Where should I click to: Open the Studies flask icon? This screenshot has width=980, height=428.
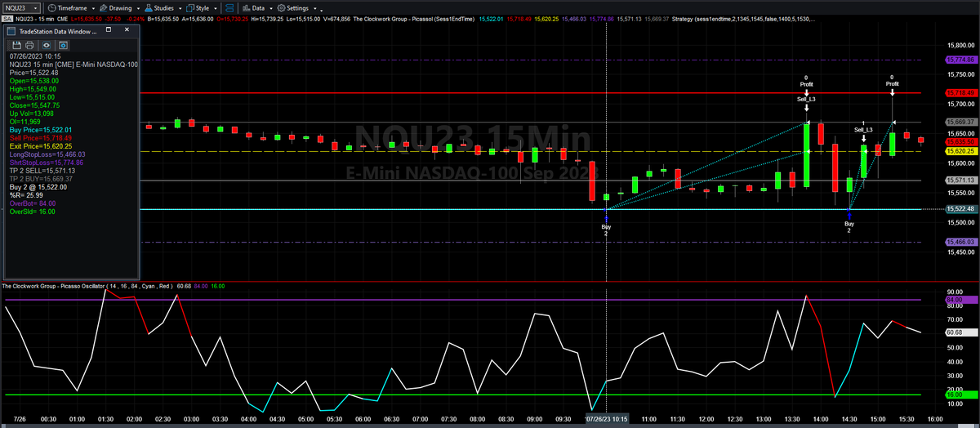[149, 8]
